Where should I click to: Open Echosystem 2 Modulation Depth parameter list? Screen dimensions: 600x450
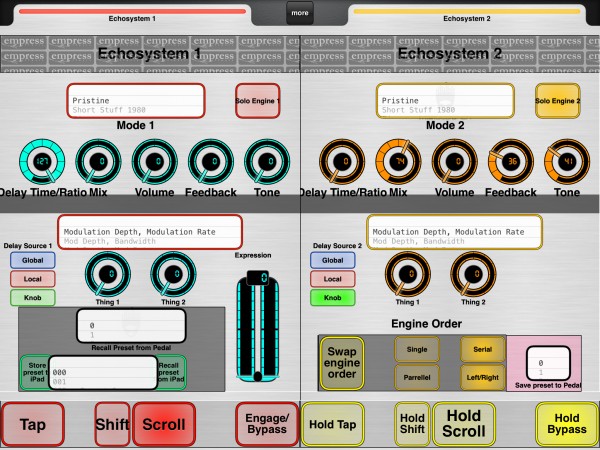[455, 232]
